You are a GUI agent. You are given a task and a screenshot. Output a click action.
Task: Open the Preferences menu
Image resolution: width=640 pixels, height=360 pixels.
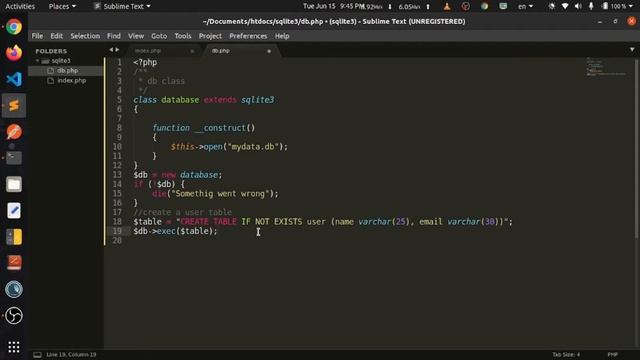248,36
